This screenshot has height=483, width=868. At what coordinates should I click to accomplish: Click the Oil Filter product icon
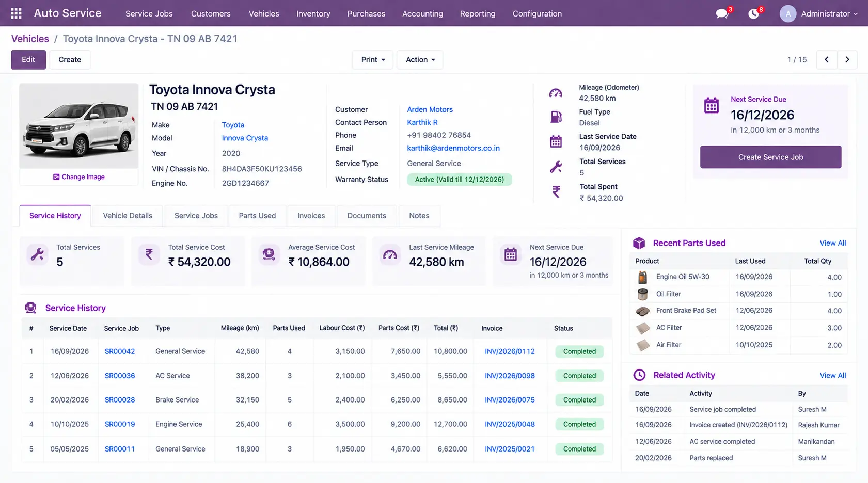(x=643, y=294)
